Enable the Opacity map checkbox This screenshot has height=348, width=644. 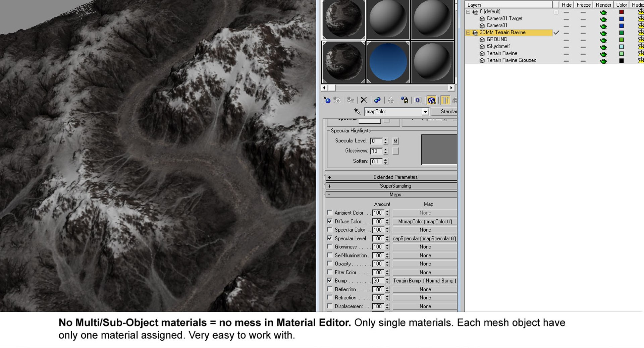point(330,264)
